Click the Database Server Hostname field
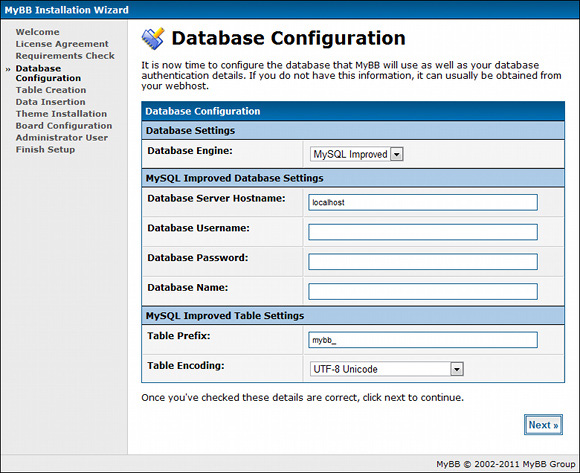The width and height of the screenshot is (580, 473). point(423,202)
